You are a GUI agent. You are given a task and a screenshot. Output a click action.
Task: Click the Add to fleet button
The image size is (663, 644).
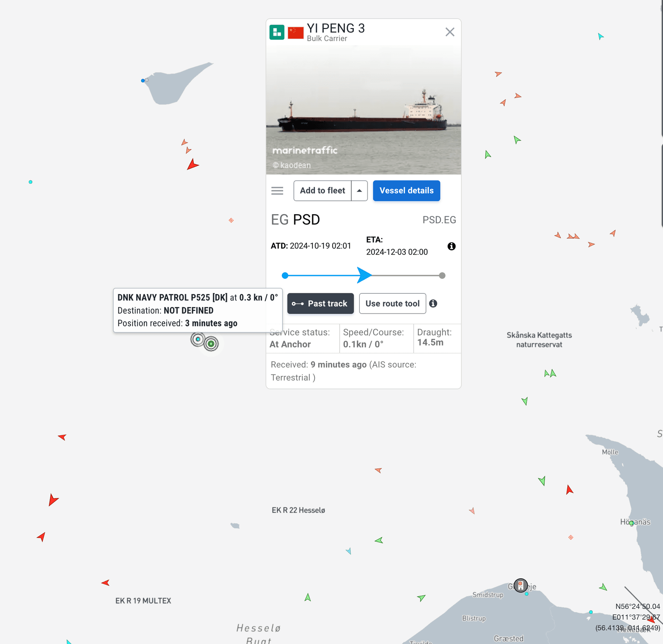(x=322, y=191)
